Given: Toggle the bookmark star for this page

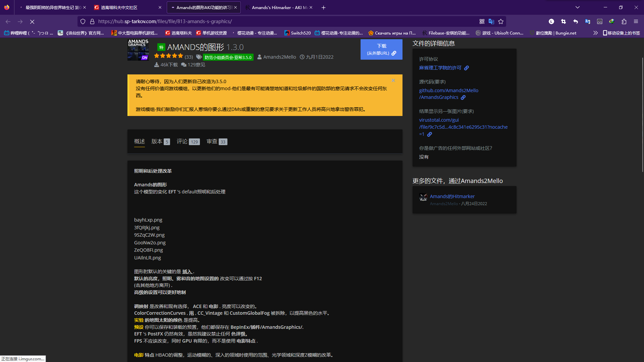Looking at the screenshot, I should click(501, 21).
